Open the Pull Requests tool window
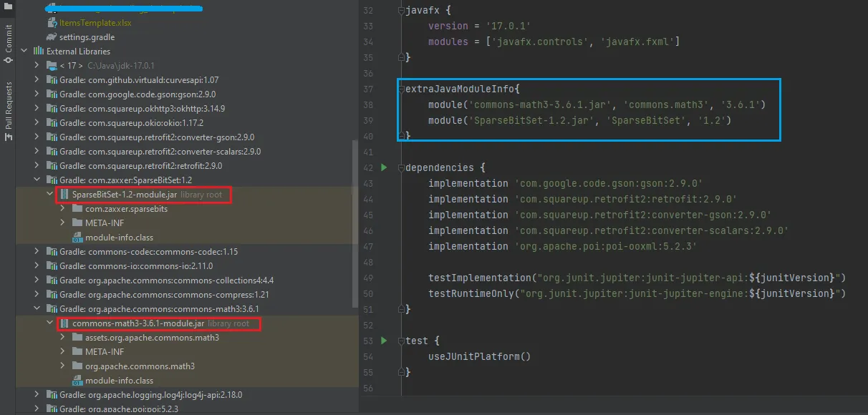This screenshot has height=415, width=868. coord(9,105)
